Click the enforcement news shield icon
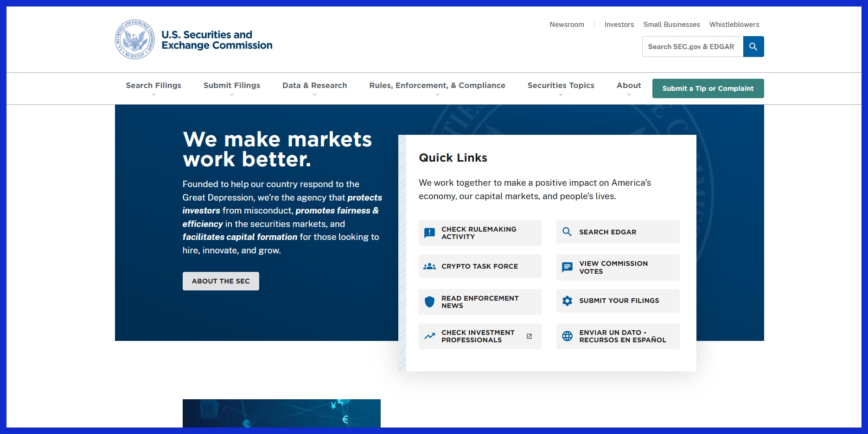This screenshot has height=434, width=868. tap(430, 302)
